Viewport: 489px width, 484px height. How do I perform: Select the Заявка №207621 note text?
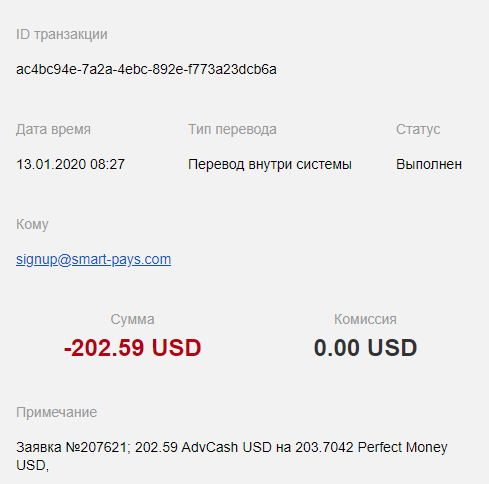[x=71, y=447]
